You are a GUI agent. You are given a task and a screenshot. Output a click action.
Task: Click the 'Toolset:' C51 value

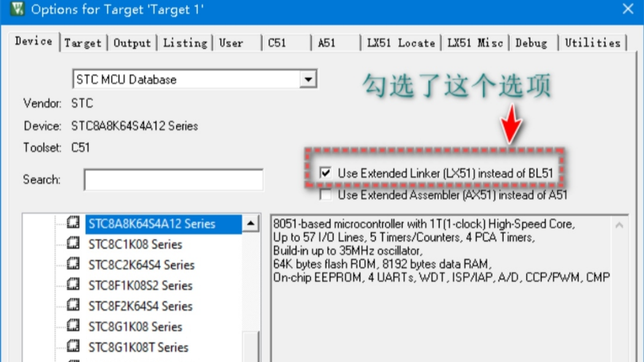(80, 147)
